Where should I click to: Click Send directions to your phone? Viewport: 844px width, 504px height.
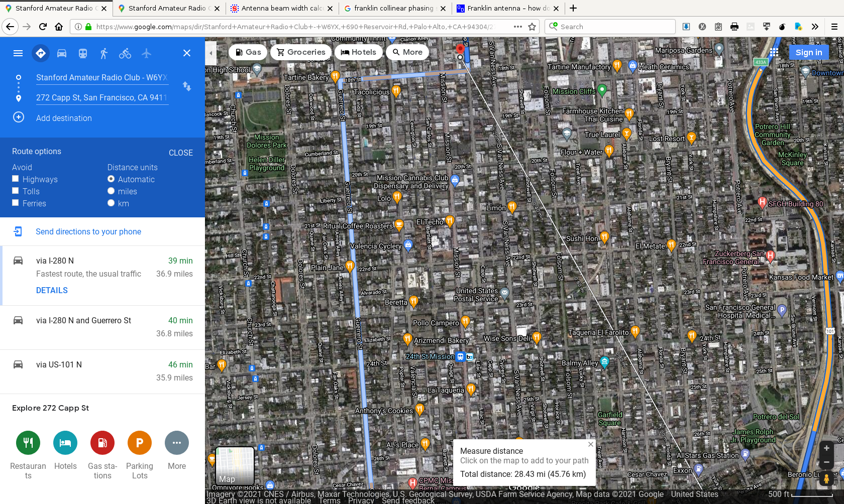(x=88, y=231)
